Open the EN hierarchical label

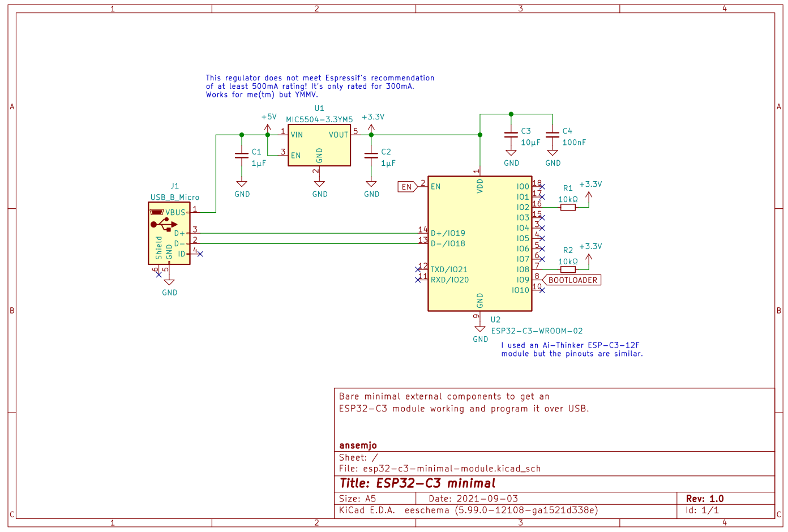[406, 186]
